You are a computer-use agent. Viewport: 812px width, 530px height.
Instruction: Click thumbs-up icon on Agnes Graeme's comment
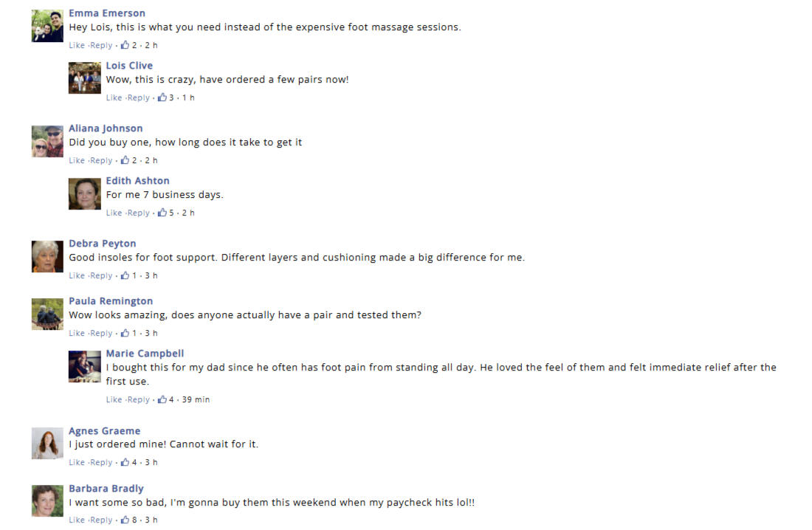tap(125, 462)
